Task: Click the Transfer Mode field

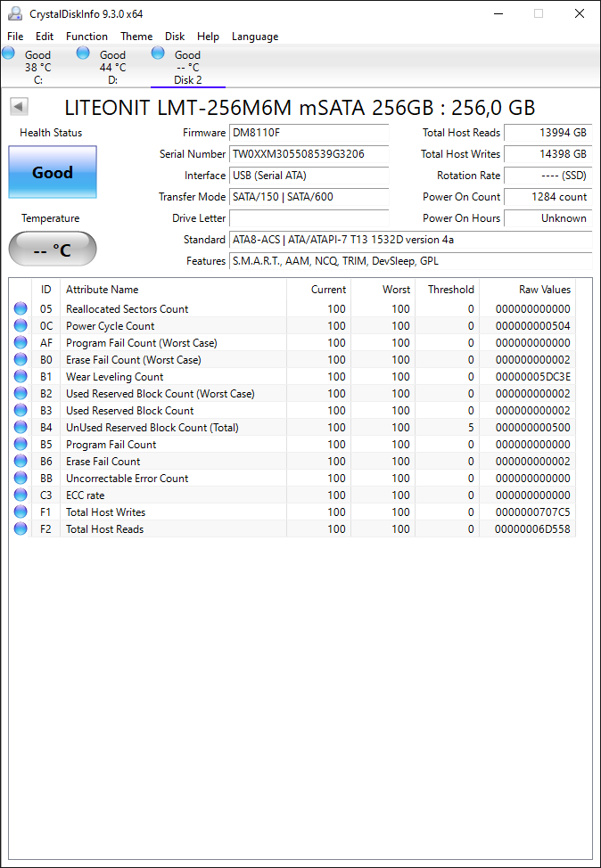Action: 309,197
